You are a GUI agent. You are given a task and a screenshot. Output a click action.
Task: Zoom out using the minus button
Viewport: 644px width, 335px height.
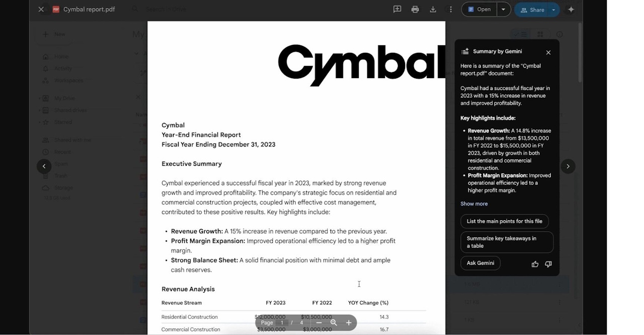coord(318,323)
